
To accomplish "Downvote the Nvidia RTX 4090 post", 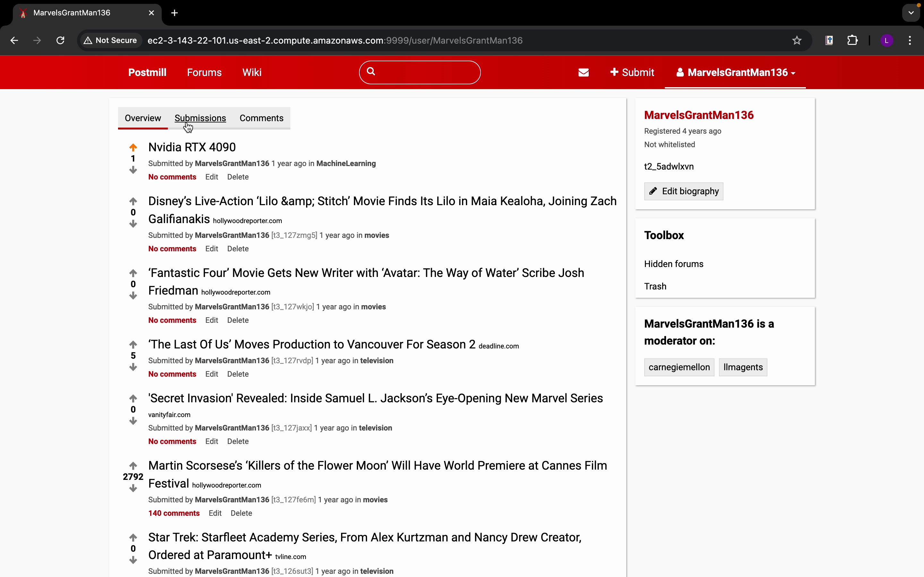I will (133, 170).
